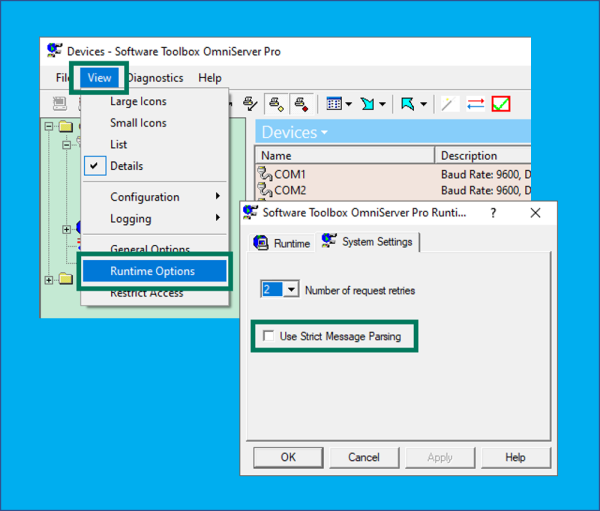Select the Details view option
This screenshot has width=600, height=511.
(x=126, y=166)
